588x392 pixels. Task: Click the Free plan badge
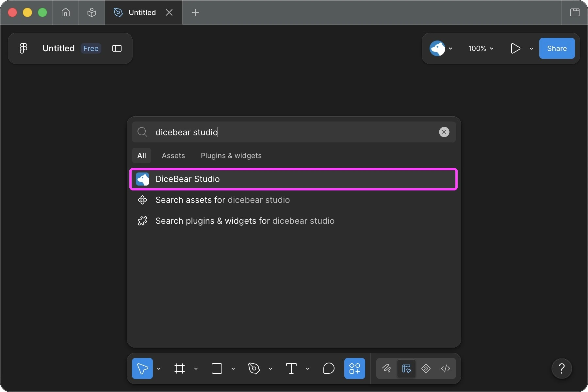91,48
